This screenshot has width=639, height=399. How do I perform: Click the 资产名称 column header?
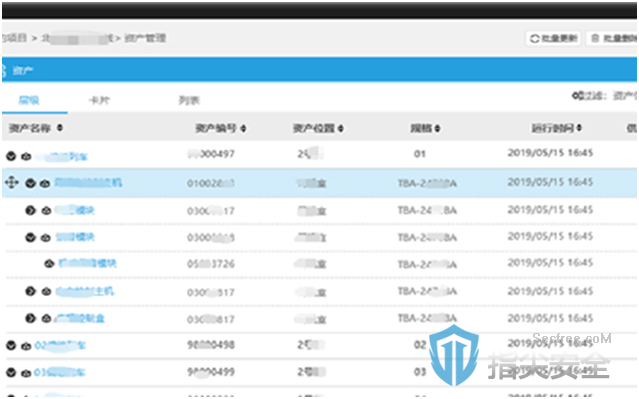(30, 128)
